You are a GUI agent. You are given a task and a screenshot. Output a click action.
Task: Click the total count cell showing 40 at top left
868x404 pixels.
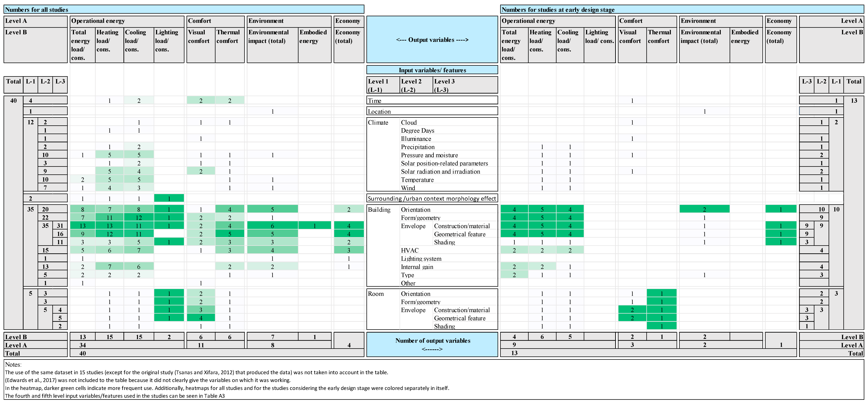(x=14, y=100)
